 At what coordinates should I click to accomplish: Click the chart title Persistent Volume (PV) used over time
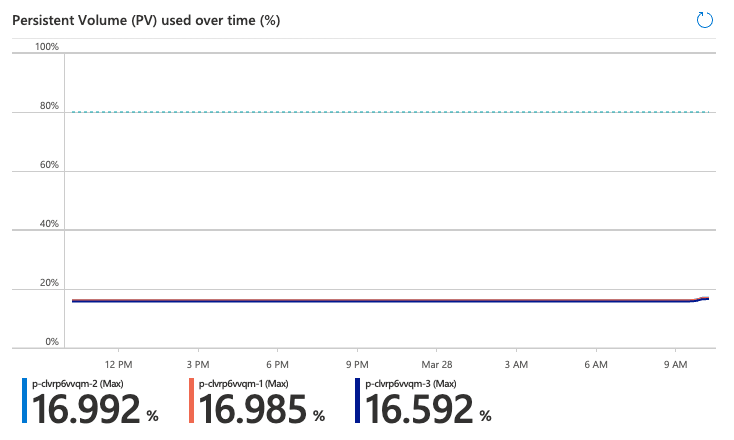click(146, 19)
